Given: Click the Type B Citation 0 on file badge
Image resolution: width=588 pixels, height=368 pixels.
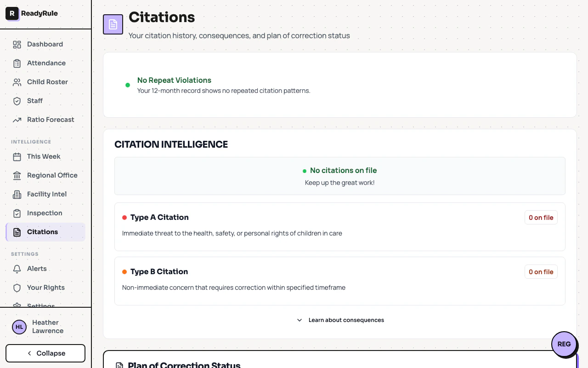Looking at the screenshot, I should [x=541, y=271].
